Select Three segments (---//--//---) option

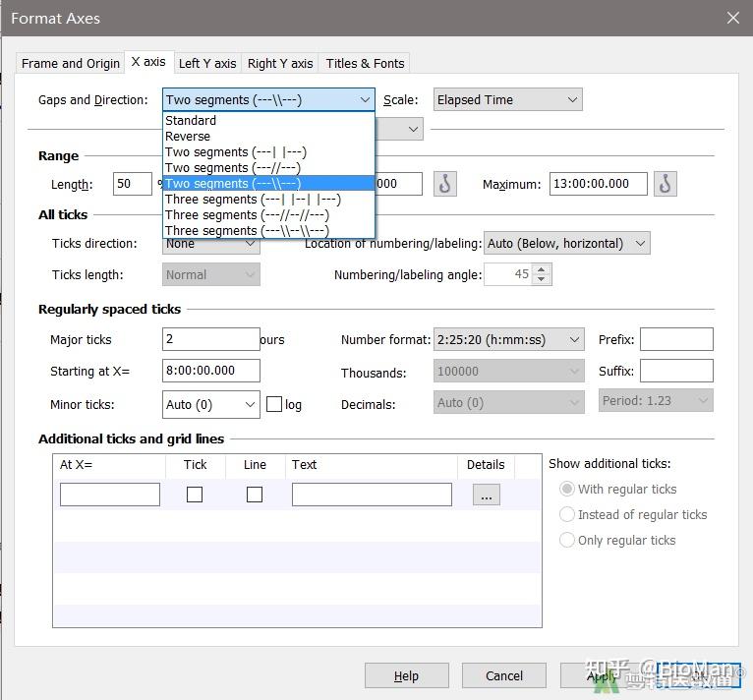coord(247,214)
